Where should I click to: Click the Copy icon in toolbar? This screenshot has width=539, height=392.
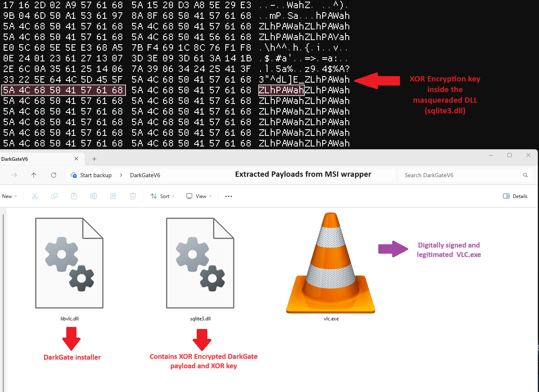click(x=54, y=196)
